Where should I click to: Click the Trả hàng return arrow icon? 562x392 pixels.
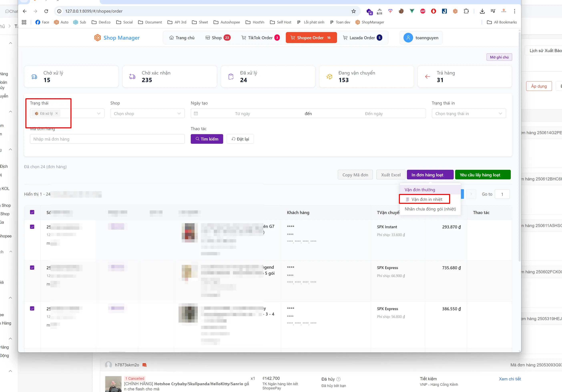(x=427, y=77)
